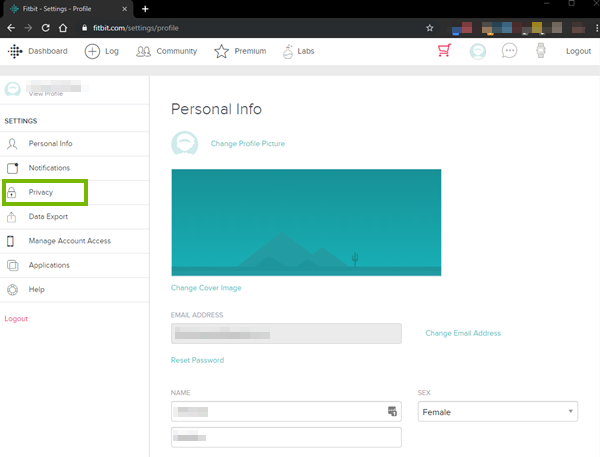
Task: Click the Labs flask icon
Action: (288, 52)
